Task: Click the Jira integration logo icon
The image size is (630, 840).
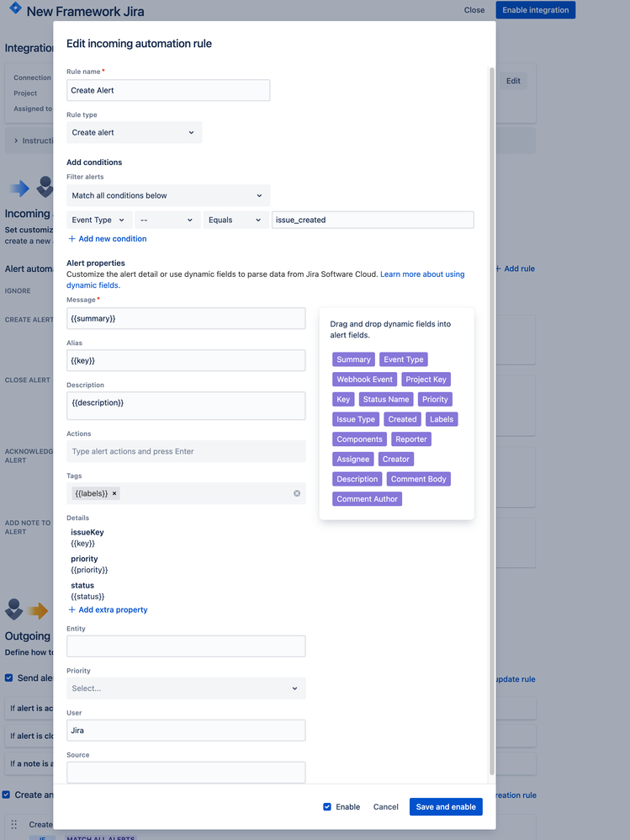Action: [x=15, y=8]
